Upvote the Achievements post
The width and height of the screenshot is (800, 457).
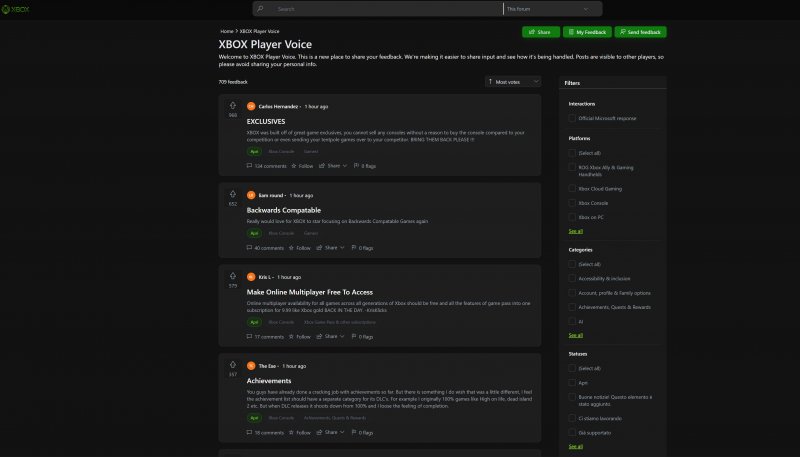click(x=233, y=365)
